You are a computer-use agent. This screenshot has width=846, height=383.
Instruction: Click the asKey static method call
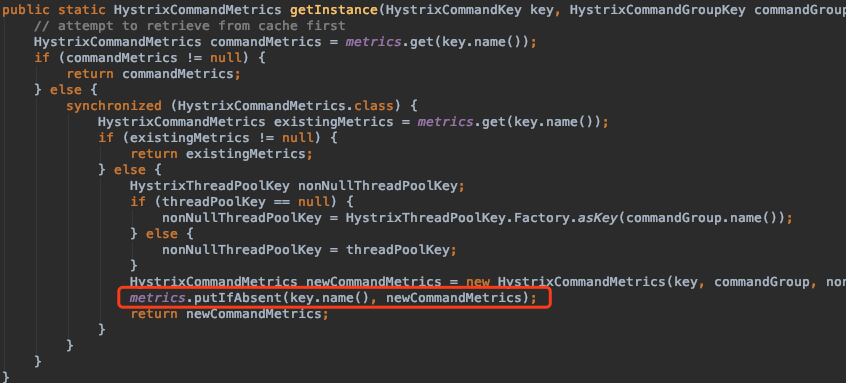pos(598,218)
